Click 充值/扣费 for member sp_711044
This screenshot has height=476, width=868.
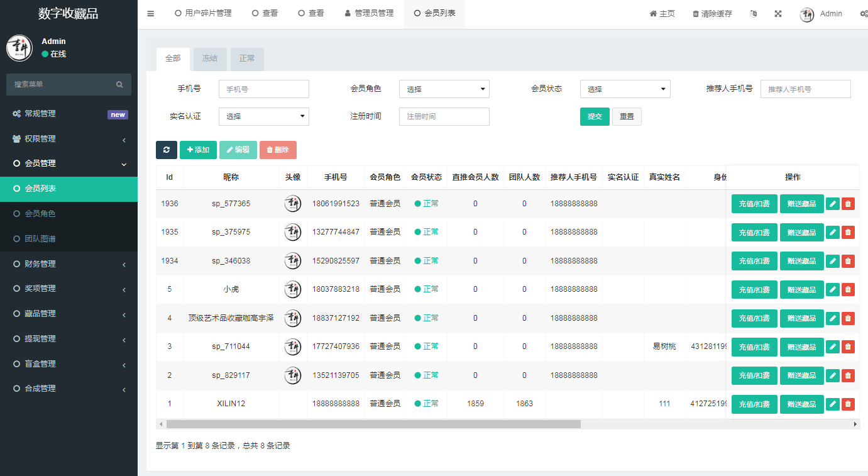[754, 347]
